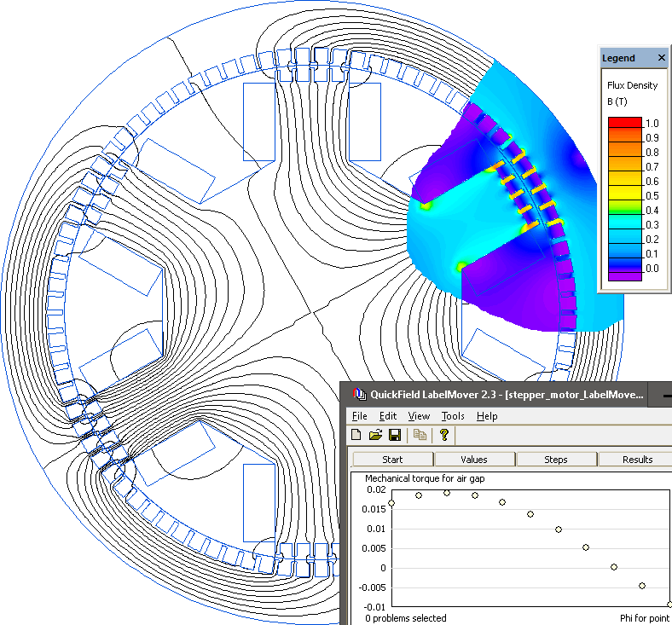Image resolution: width=672 pixels, height=625 pixels.
Task: Click the Copy icon in LabelMover toolbar
Action: click(x=420, y=435)
